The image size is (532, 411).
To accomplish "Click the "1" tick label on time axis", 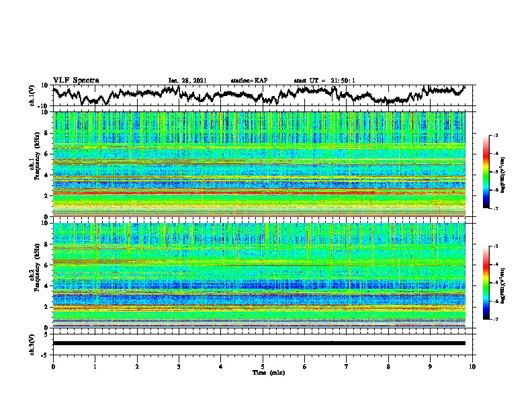I will pyautogui.click(x=95, y=367).
